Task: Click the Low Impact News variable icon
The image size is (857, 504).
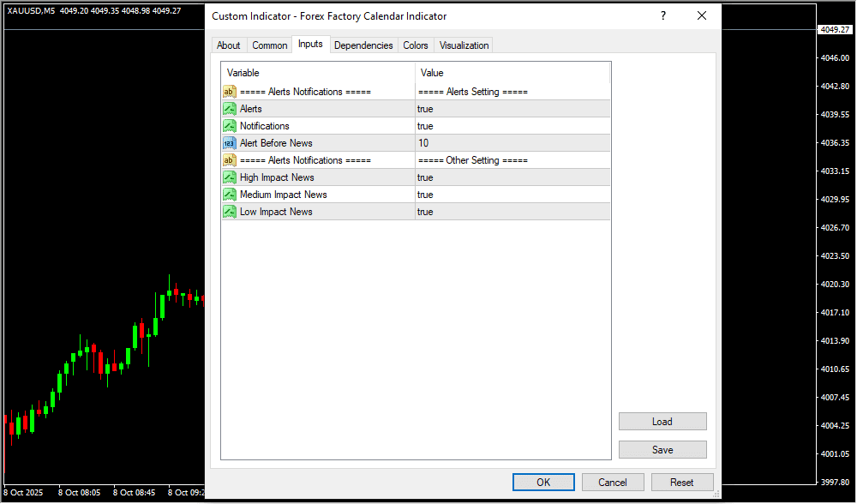Action: (229, 212)
